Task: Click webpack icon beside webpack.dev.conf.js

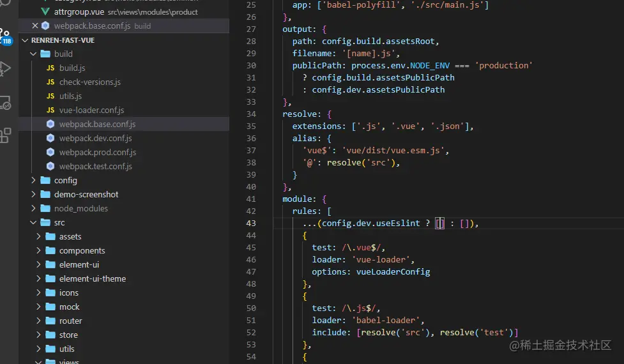Action: 50,138
